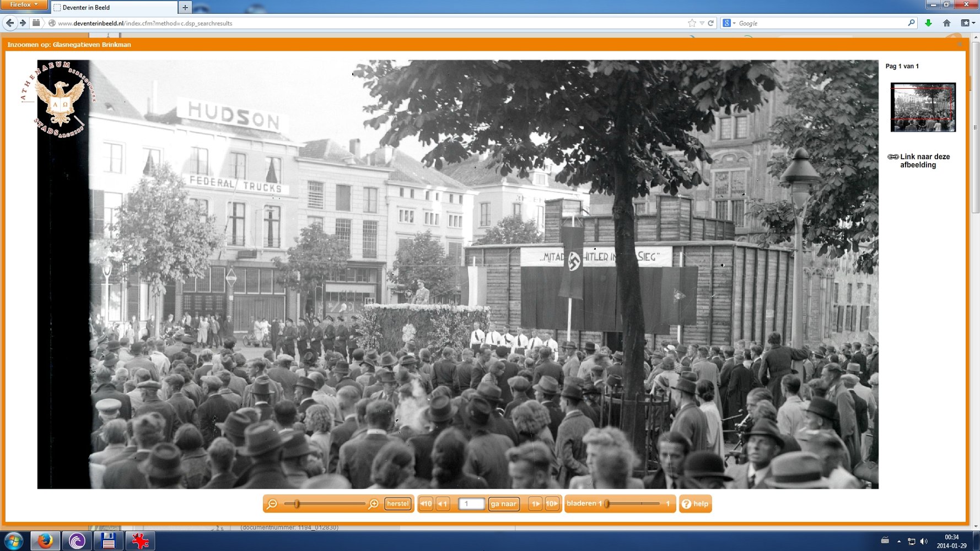
Task: Click the page number input field
Action: [471, 504]
